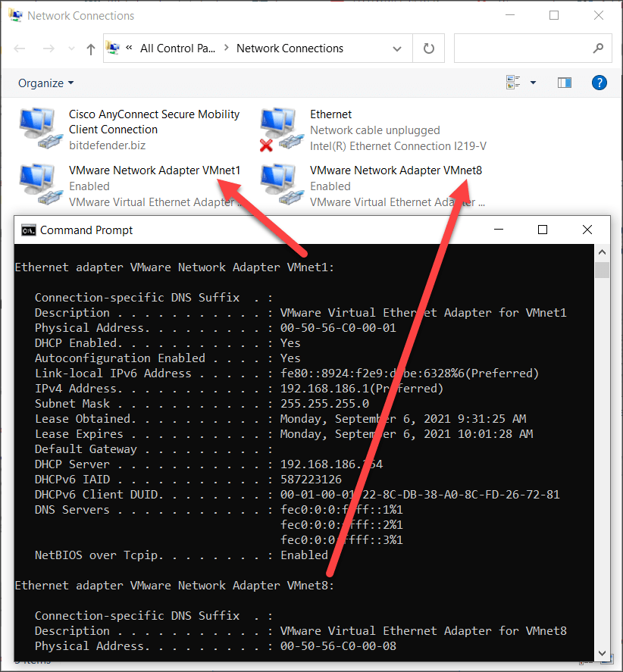Expand the address bar history dropdown

tap(397, 48)
